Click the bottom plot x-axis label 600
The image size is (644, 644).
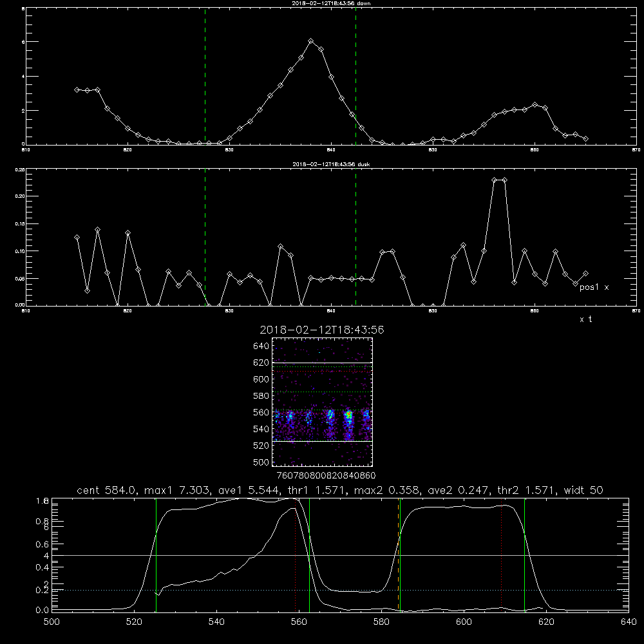point(464,622)
